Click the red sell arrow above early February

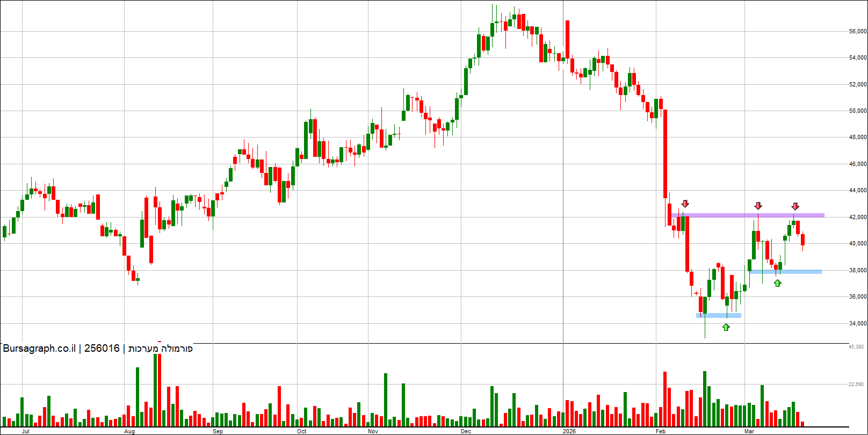pos(685,204)
